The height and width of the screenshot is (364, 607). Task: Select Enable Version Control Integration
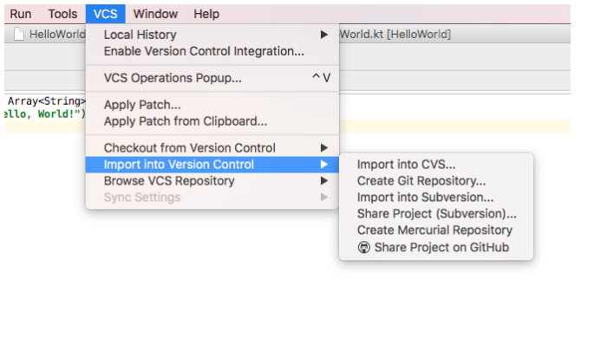pos(204,51)
